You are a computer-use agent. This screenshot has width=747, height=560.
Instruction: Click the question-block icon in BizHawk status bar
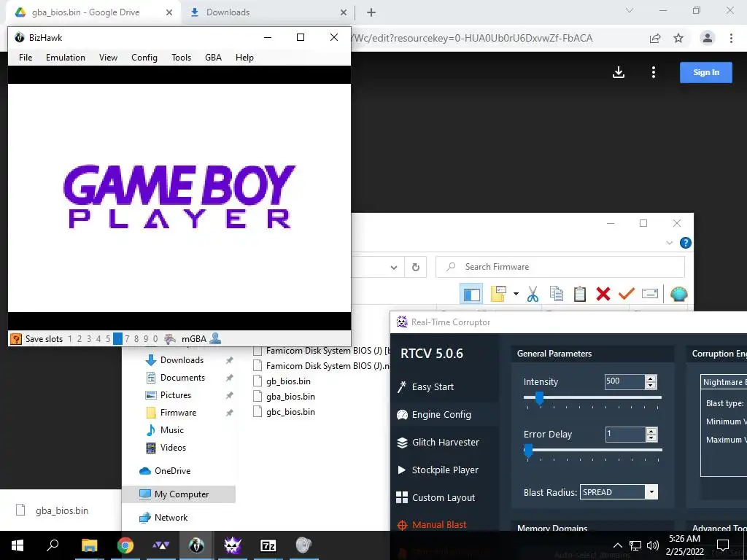click(16, 339)
